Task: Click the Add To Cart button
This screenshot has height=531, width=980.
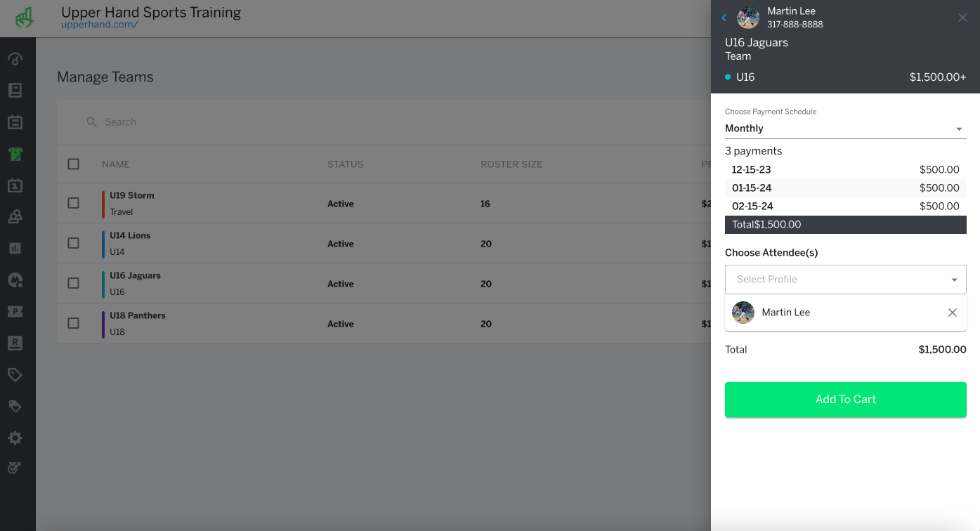Action: [x=846, y=400]
